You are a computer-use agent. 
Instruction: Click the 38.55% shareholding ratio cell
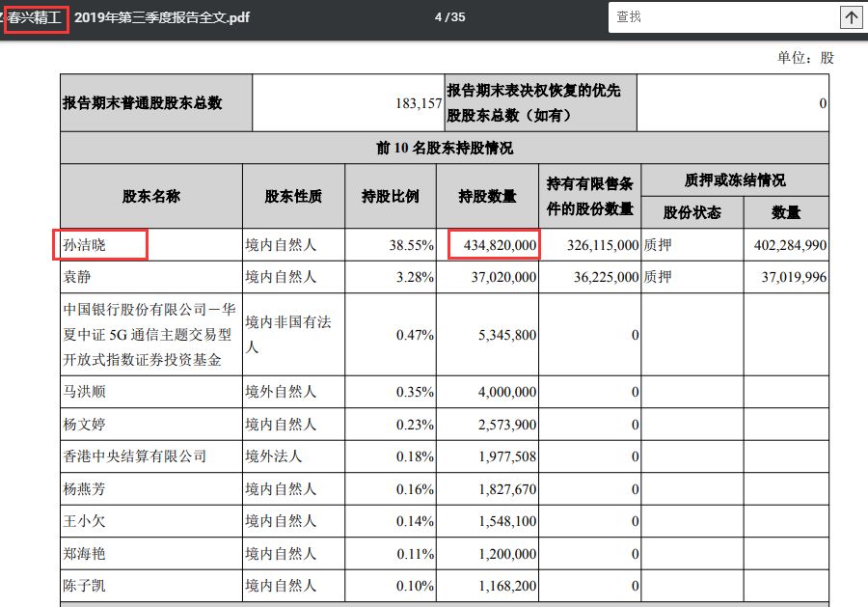click(x=411, y=245)
